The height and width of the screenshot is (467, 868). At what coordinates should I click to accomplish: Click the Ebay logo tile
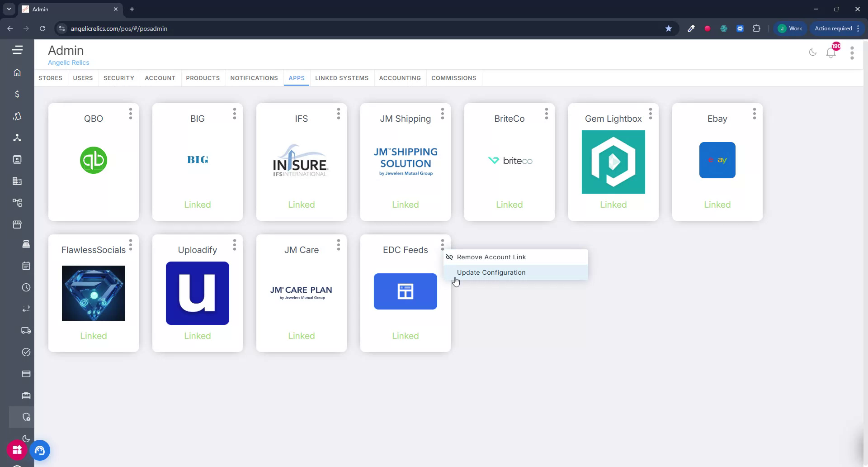[x=717, y=160]
